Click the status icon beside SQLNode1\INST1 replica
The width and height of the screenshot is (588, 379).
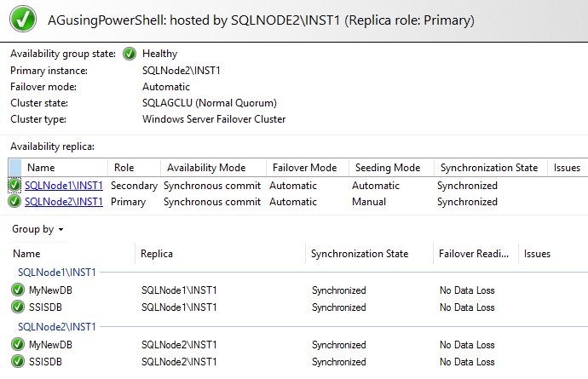click(15, 185)
